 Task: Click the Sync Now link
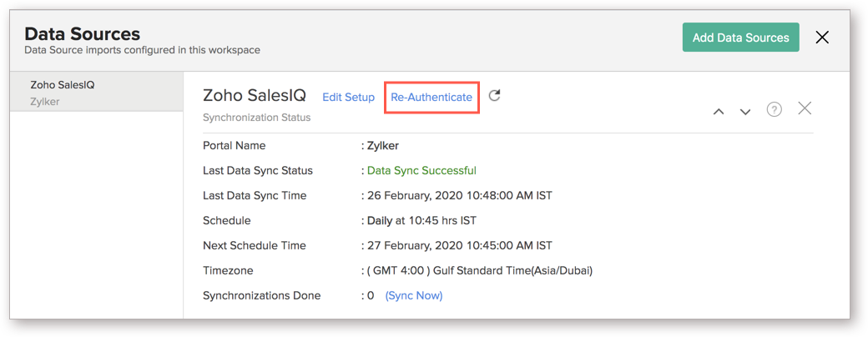[x=414, y=295]
